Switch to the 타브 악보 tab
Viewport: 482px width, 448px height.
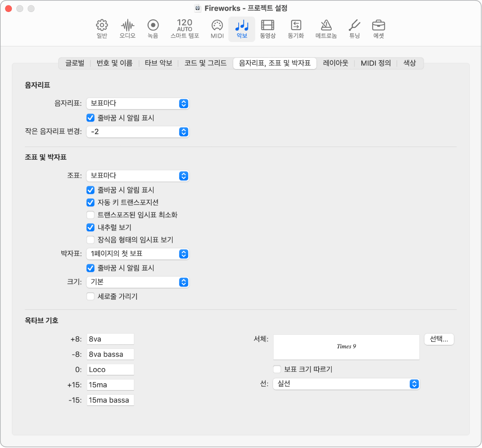coord(158,63)
